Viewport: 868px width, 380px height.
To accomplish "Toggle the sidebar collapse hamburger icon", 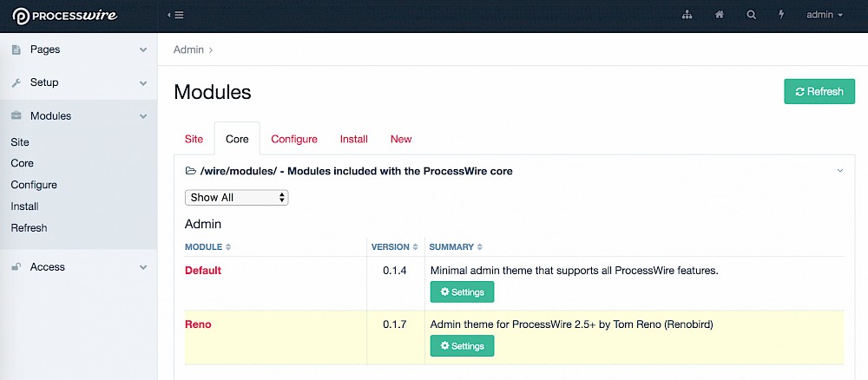I will point(174,16).
